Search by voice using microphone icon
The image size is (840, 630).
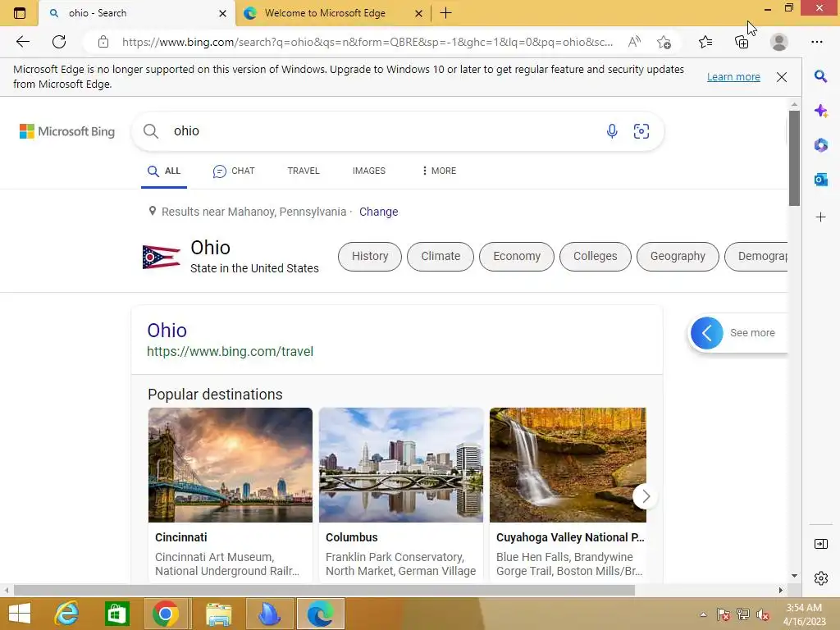(x=612, y=131)
